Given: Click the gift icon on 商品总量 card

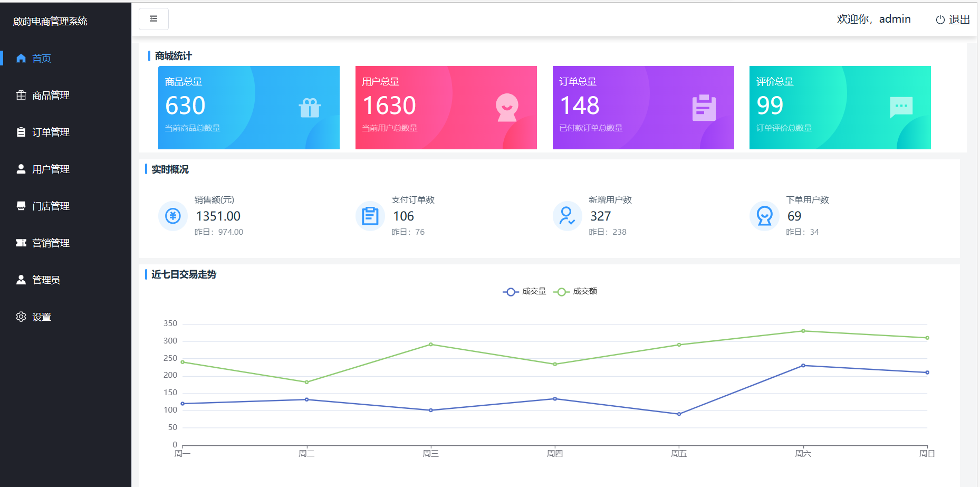Looking at the screenshot, I should (x=310, y=108).
